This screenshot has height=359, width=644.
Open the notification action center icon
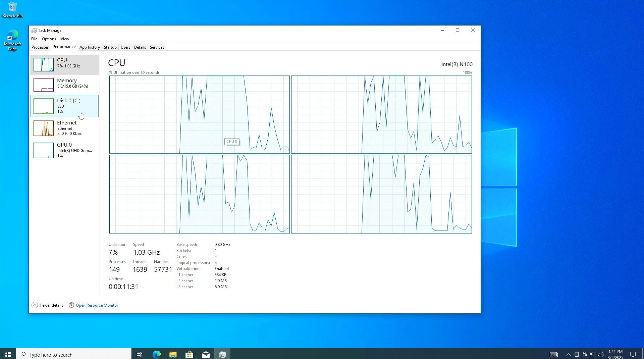click(633, 355)
